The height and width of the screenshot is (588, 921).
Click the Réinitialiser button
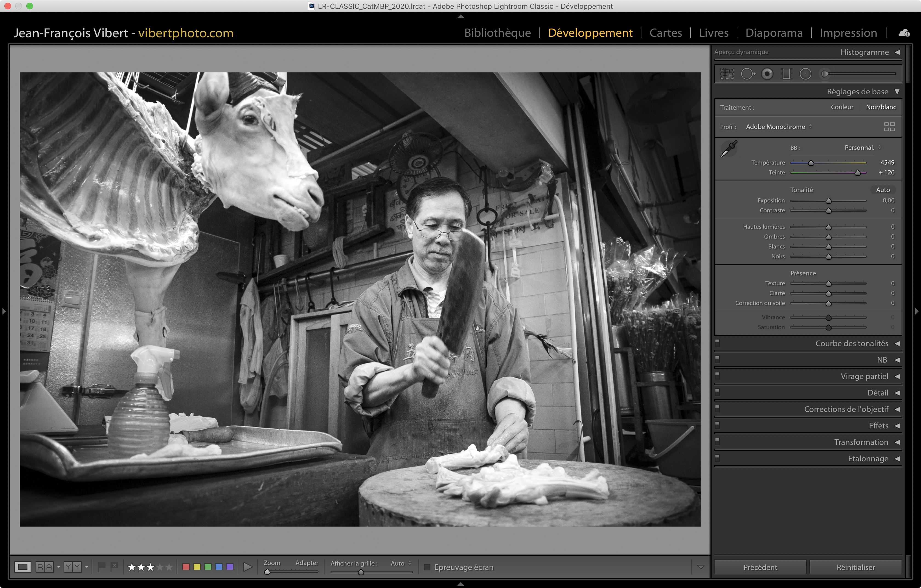point(855,567)
